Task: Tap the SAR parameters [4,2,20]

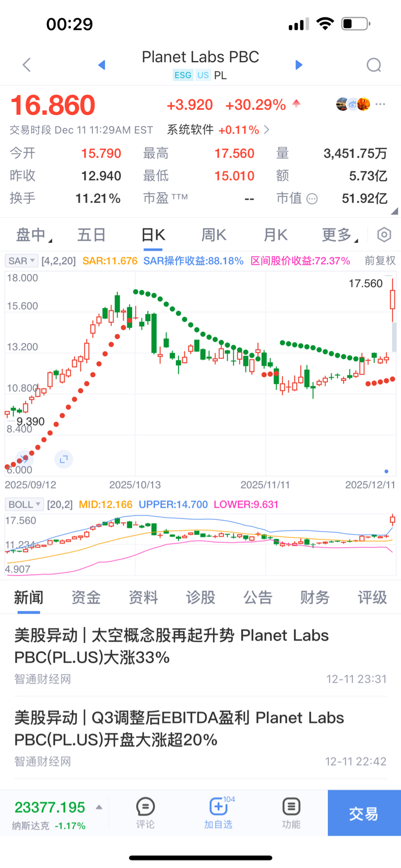Action: pyautogui.click(x=58, y=261)
